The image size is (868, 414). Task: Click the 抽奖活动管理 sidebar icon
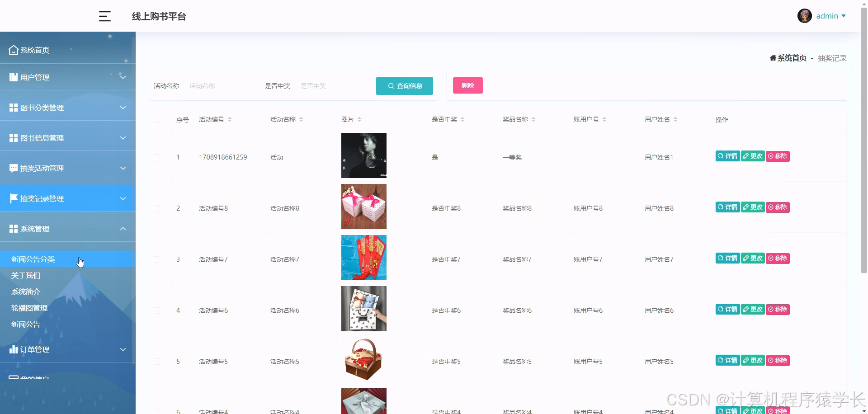tap(13, 168)
